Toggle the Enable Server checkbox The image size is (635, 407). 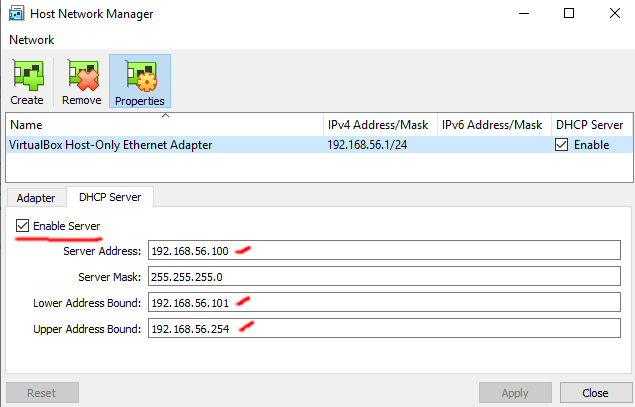point(24,227)
